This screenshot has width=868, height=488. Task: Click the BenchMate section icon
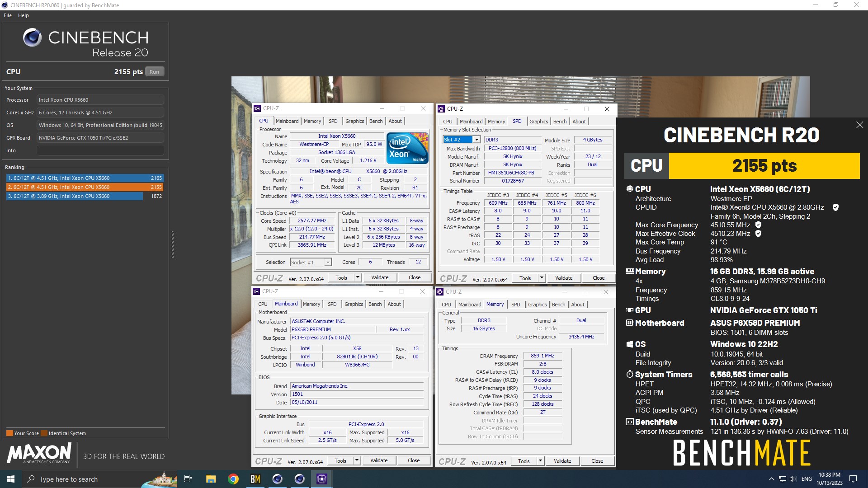[x=629, y=422]
